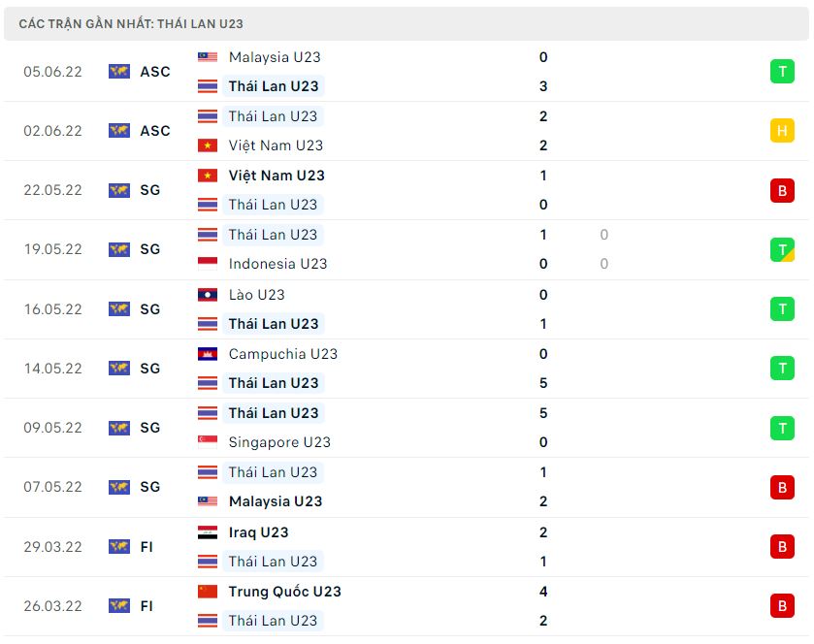
Task: Click the China flag beside Trung Quốc U23
Action: click(207, 592)
